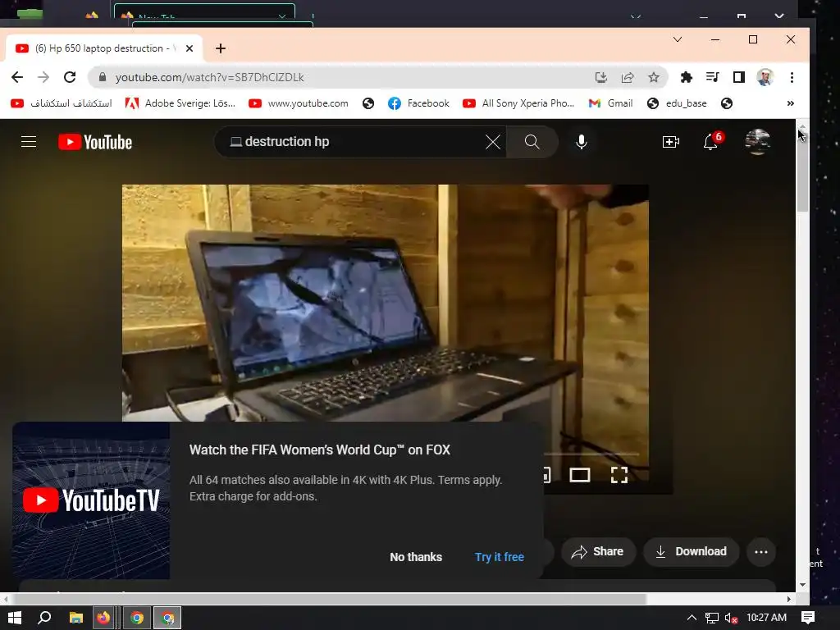
Task: Clear the search text with the X
Action: click(493, 142)
